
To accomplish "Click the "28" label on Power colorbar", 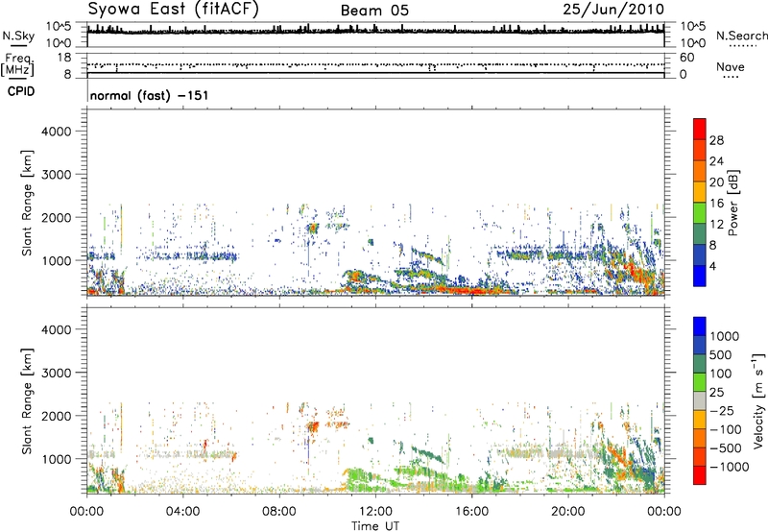I will tap(716, 140).
